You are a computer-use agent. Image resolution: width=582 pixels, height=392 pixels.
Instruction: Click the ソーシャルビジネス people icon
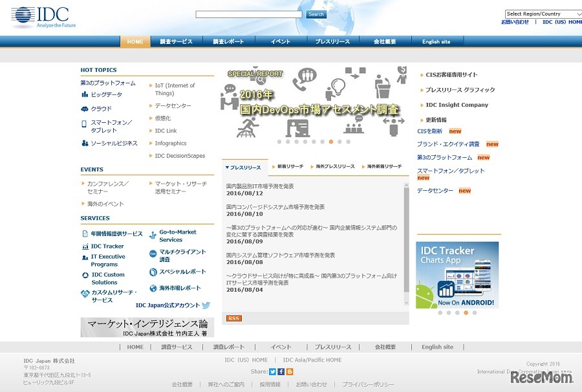(x=84, y=142)
